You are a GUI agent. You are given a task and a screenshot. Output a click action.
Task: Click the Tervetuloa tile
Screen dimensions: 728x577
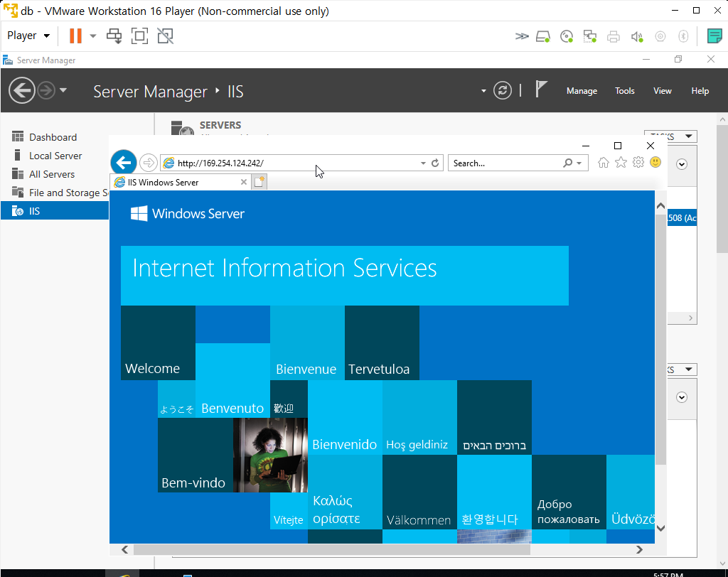point(382,343)
